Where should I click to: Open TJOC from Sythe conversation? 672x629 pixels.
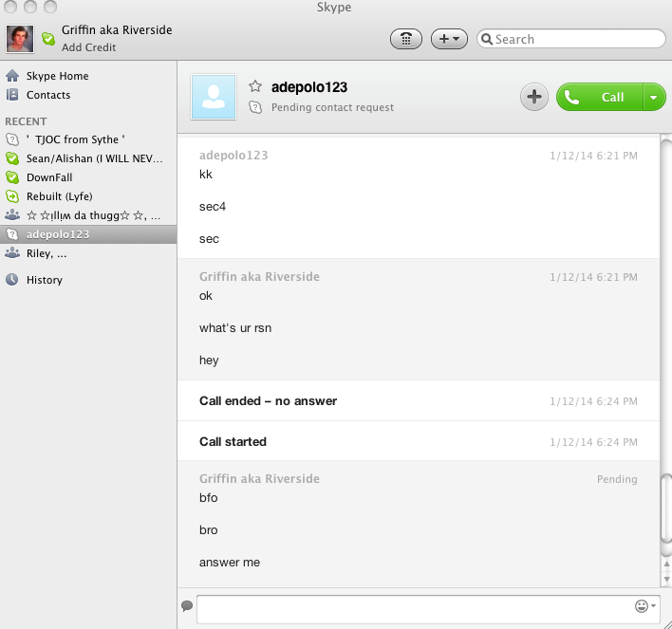(88, 139)
